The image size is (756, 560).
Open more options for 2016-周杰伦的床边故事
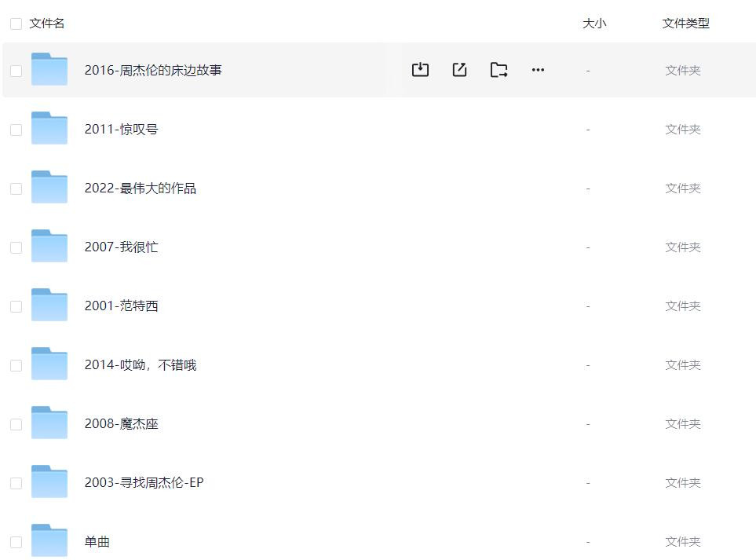538,70
